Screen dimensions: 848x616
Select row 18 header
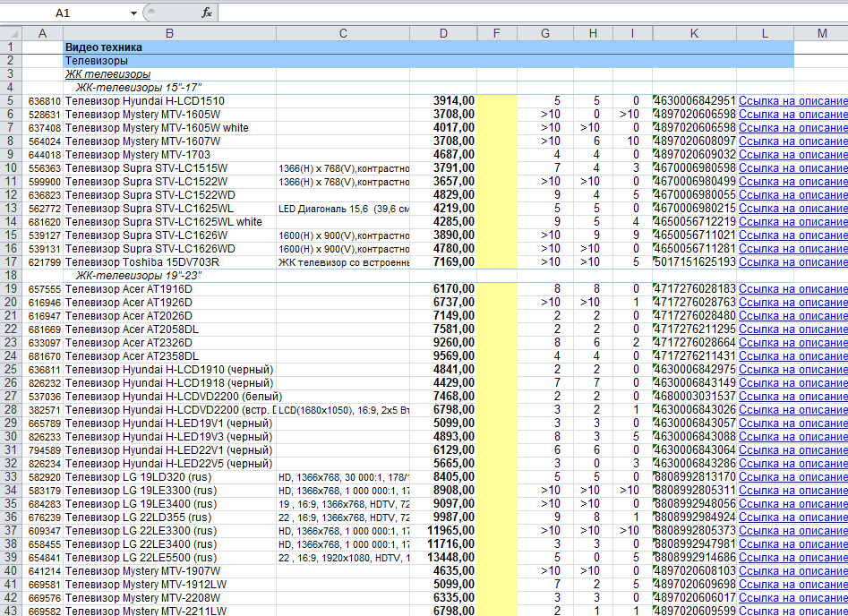11,275
